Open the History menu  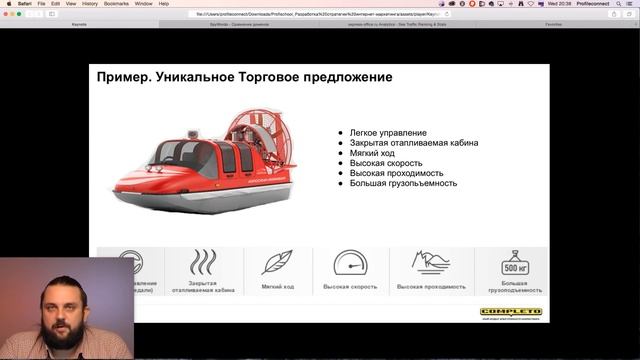tap(90, 4)
